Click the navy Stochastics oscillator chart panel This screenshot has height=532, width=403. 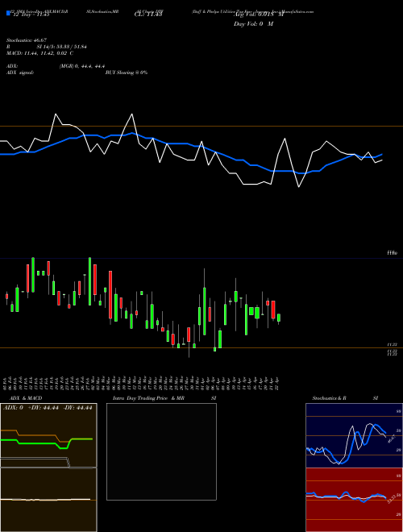[354, 435]
